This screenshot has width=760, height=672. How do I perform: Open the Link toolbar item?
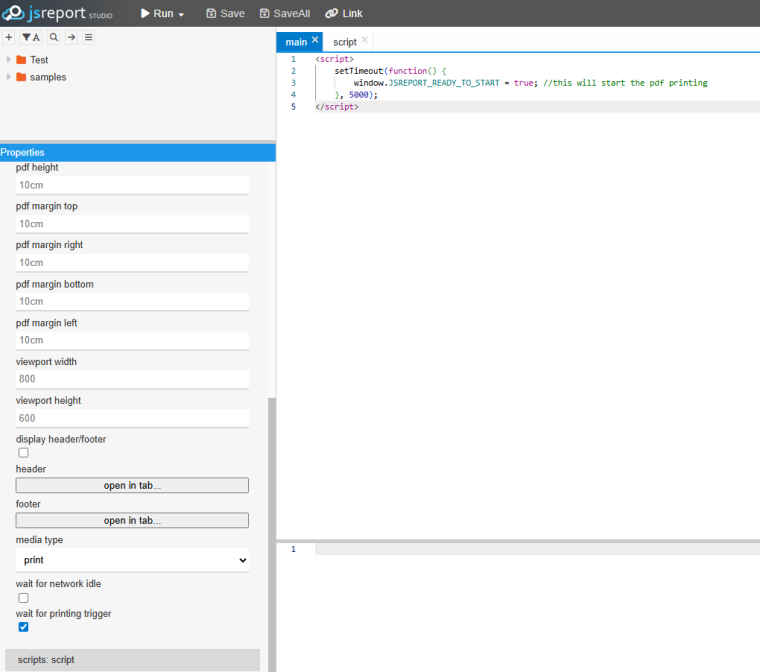click(x=344, y=14)
